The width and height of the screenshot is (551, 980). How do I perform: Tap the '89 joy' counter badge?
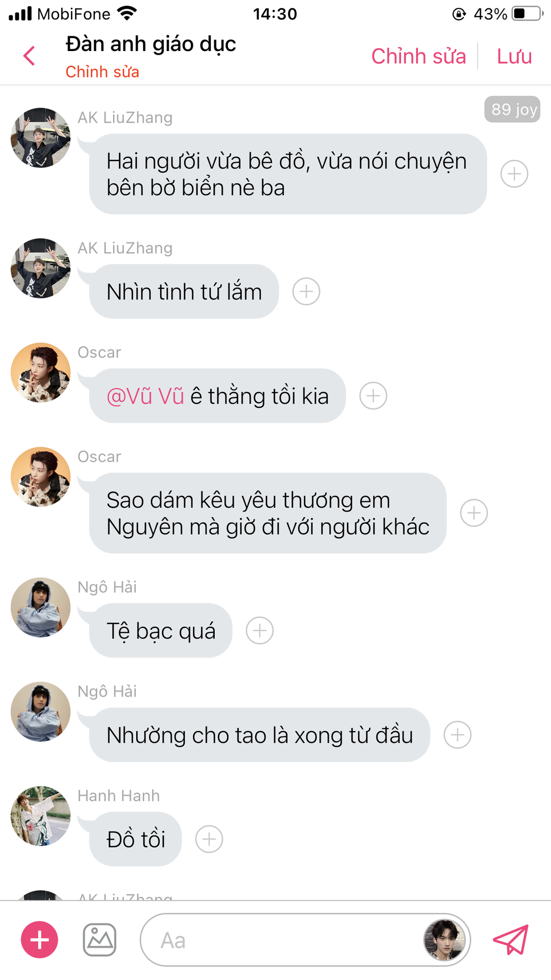click(512, 109)
